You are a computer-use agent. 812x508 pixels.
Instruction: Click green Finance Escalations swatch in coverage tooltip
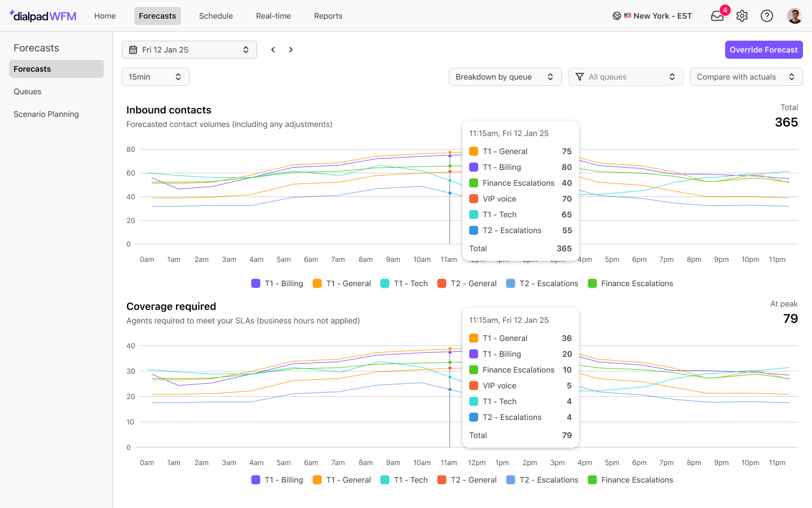pyautogui.click(x=474, y=370)
